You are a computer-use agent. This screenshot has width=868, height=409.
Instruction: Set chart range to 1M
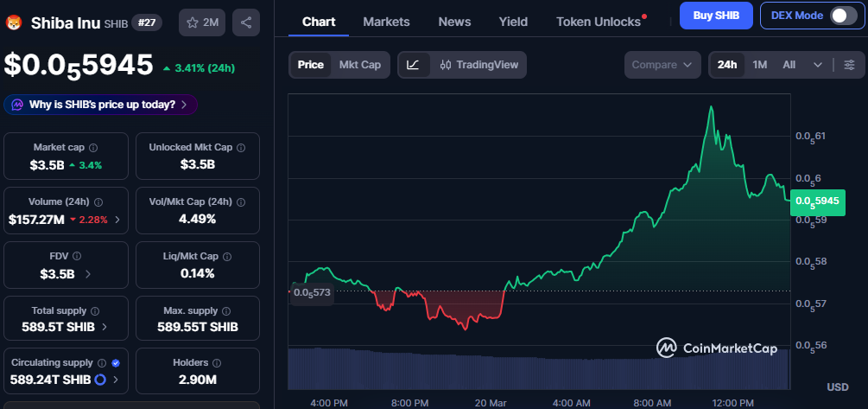(759, 65)
